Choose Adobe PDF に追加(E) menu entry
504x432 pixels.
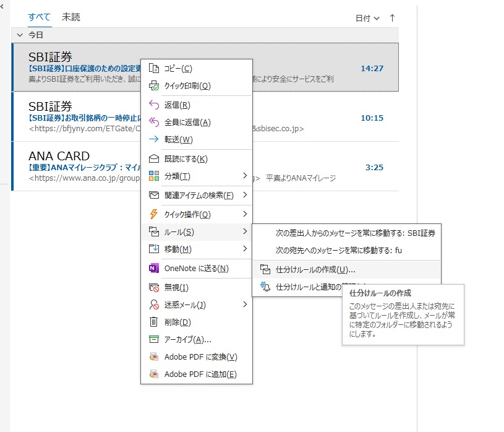pyautogui.click(x=197, y=374)
